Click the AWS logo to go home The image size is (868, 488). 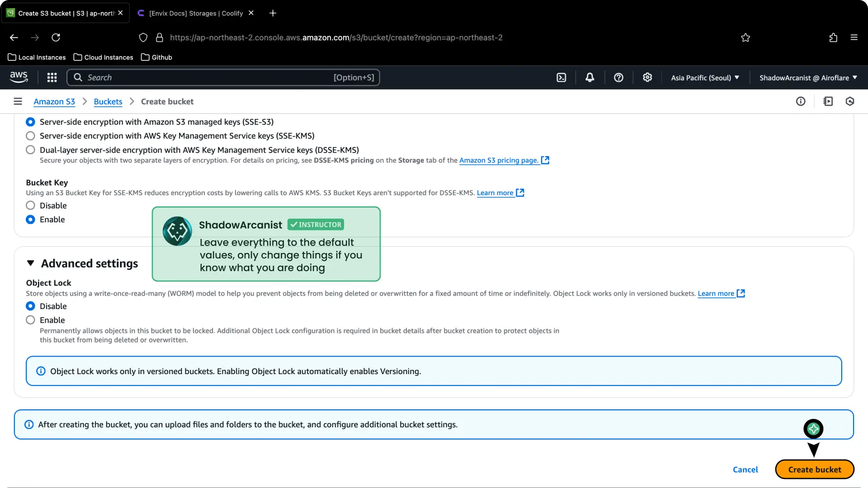19,77
